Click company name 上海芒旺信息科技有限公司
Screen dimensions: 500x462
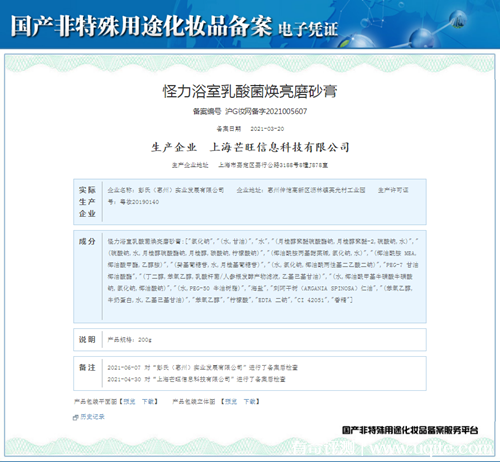point(280,147)
